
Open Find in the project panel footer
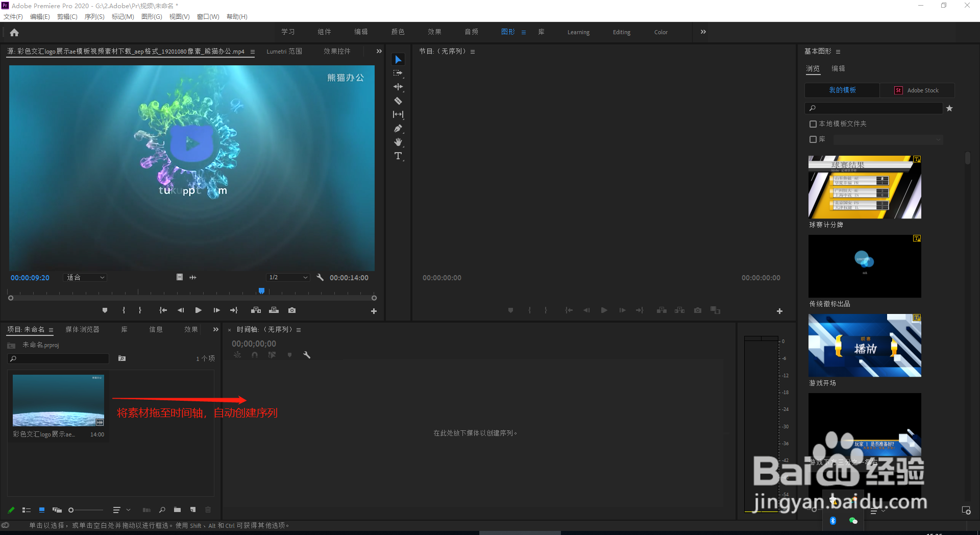162,509
